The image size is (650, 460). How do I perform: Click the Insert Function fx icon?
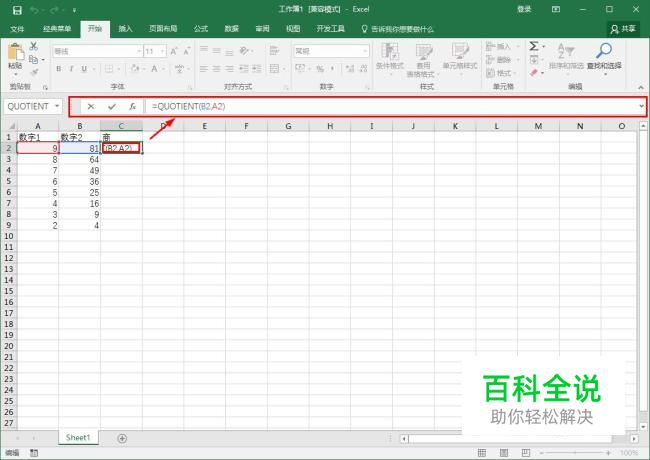tap(133, 107)
